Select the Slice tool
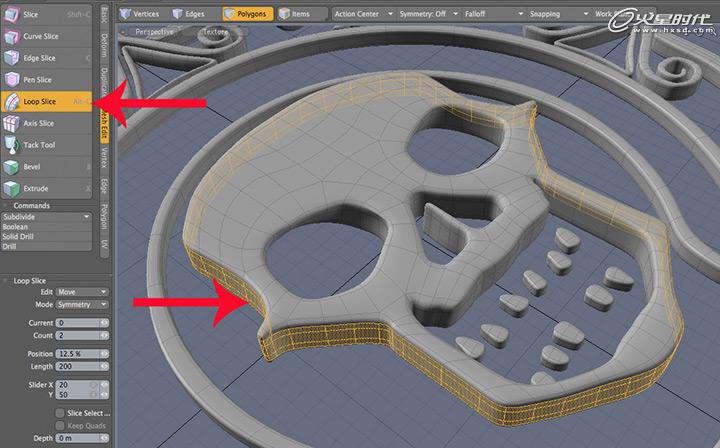Screen dimensions: 720x448 (x=46, y=15)
